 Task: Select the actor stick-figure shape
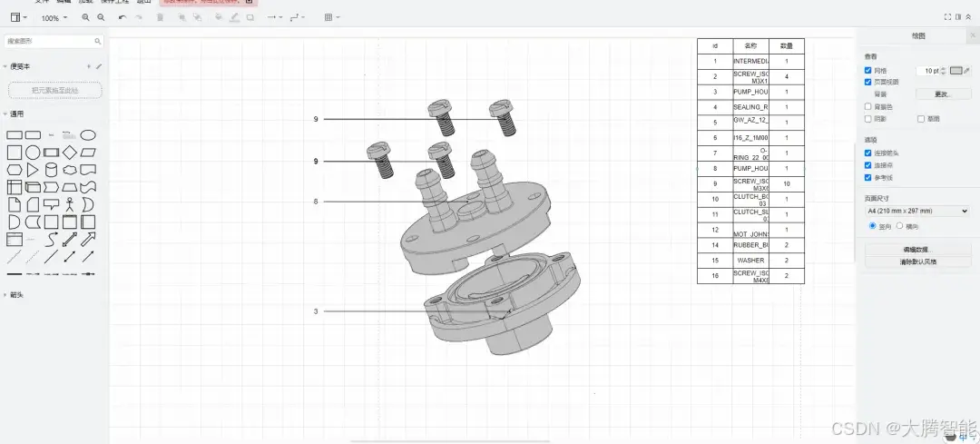click(69, 204)
